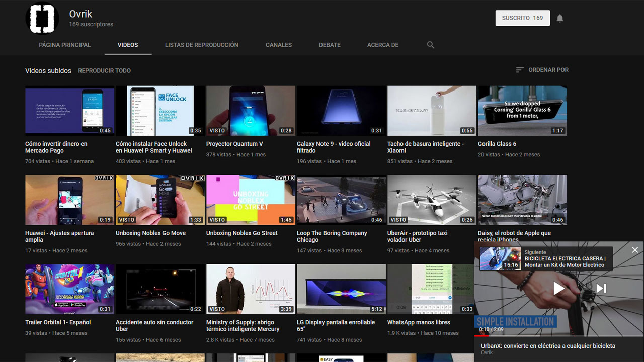Viewport: 644px width, 362px height.
Task: Click the Unboxing Noblex Go Street title
Action: click(242, 233)
